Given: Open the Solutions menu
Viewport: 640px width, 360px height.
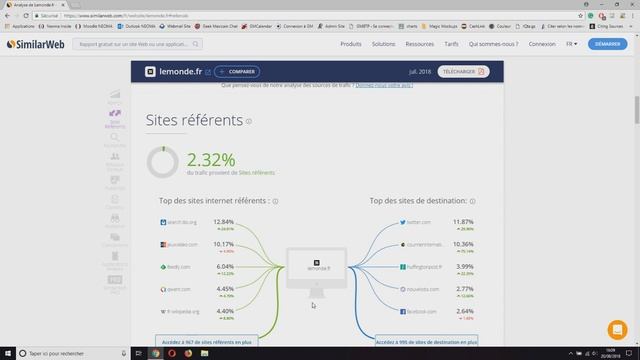Looking at the screenshot, I should (x=383, y=44).
